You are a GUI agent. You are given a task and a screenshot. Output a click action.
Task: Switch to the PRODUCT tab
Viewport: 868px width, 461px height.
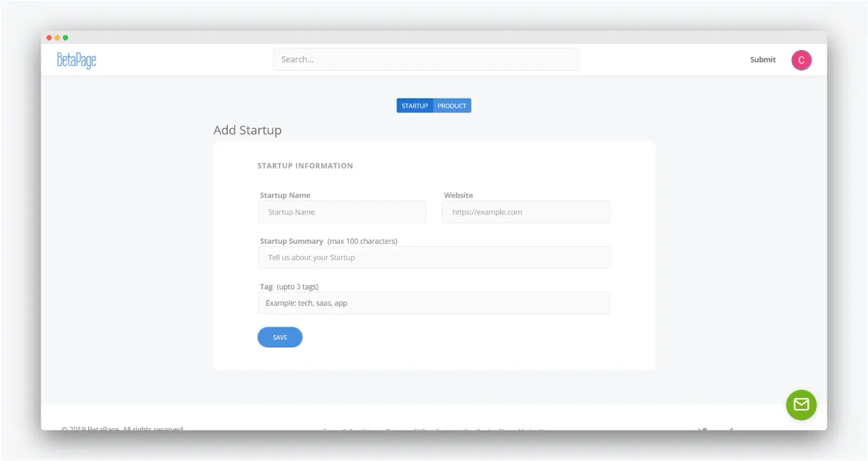452,106
